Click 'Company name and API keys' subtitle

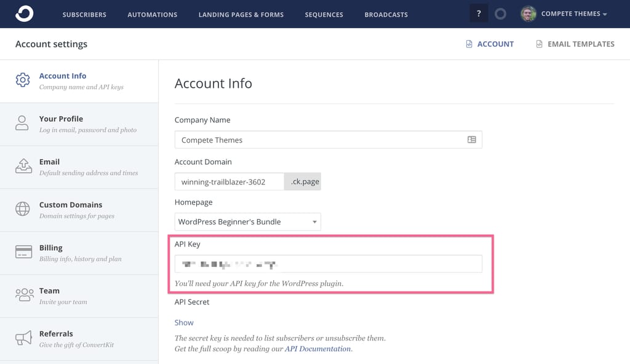click(x=81, y=87)
